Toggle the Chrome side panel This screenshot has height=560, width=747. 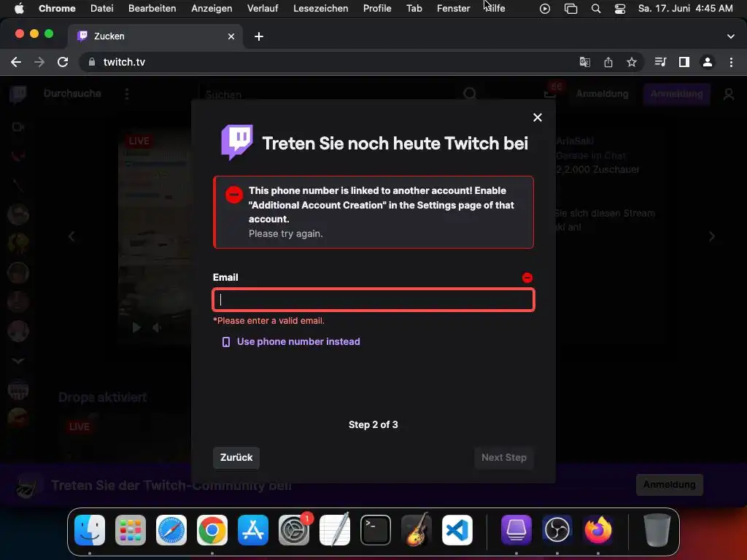(x=684, y=62)
